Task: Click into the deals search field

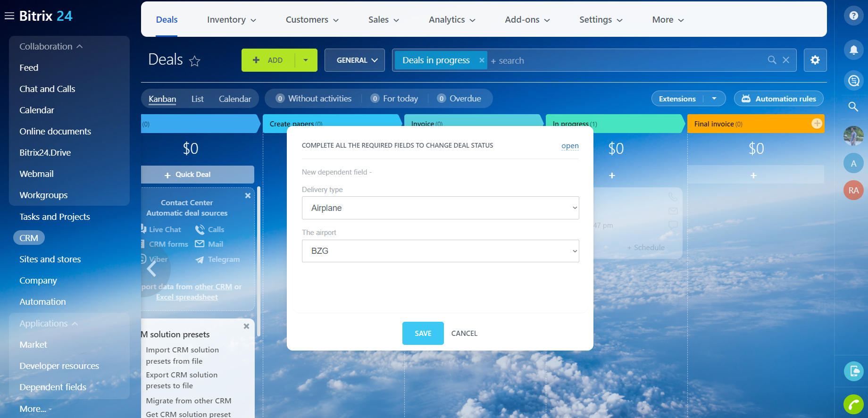Action: (x=623, y=60)
